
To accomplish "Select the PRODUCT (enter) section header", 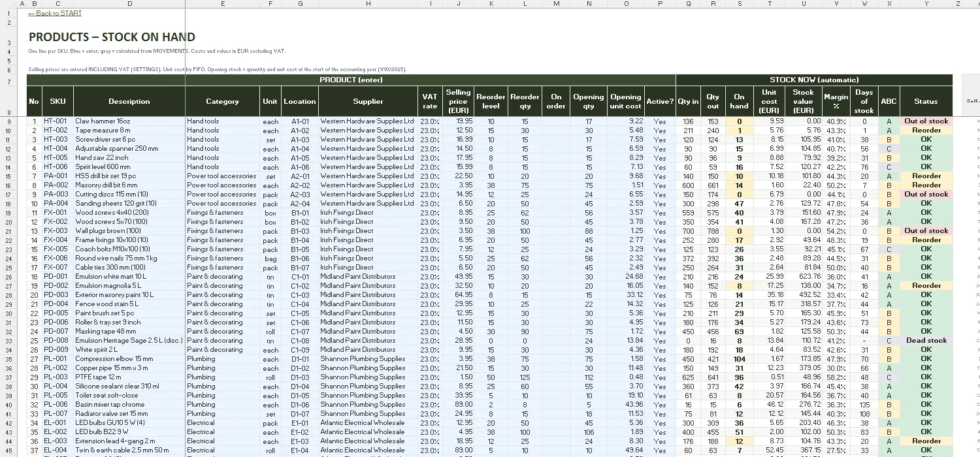I will [351, 80].
